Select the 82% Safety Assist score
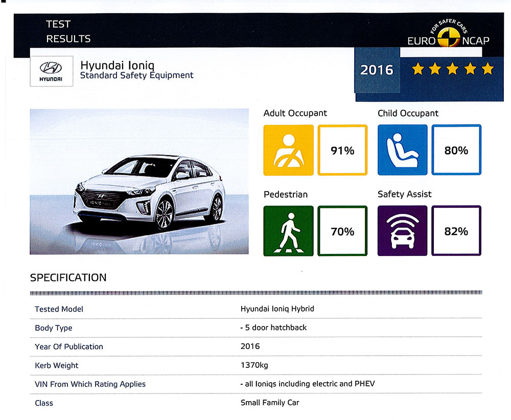 click(456, 230)
